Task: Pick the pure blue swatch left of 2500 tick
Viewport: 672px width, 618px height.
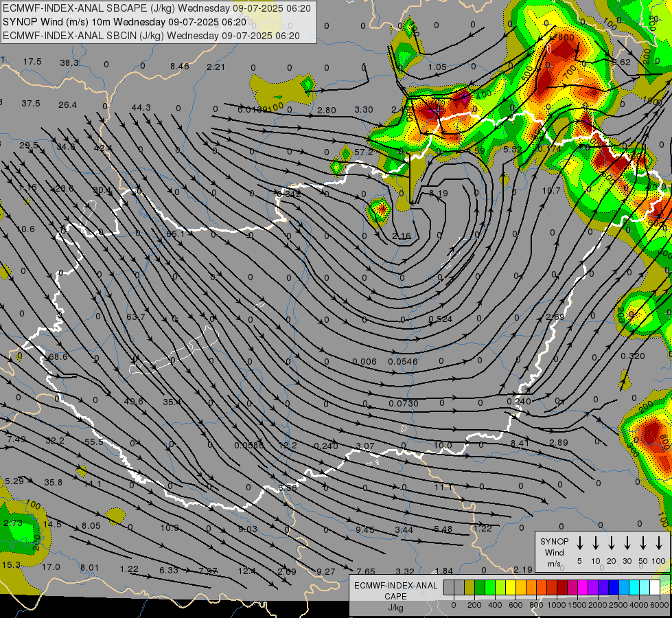Action: 614,588
